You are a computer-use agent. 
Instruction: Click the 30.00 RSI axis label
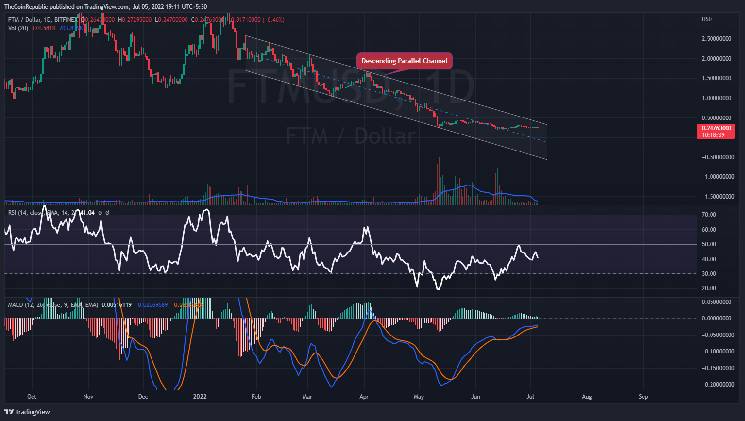709,274
